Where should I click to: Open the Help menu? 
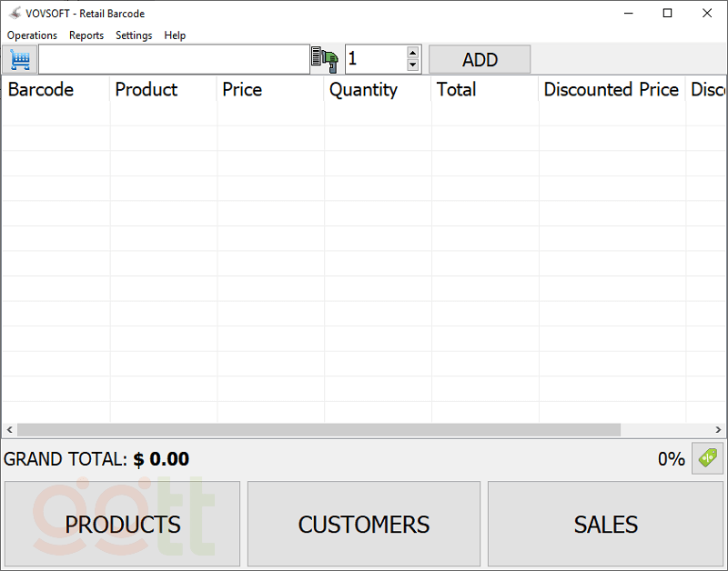point(175,35)
